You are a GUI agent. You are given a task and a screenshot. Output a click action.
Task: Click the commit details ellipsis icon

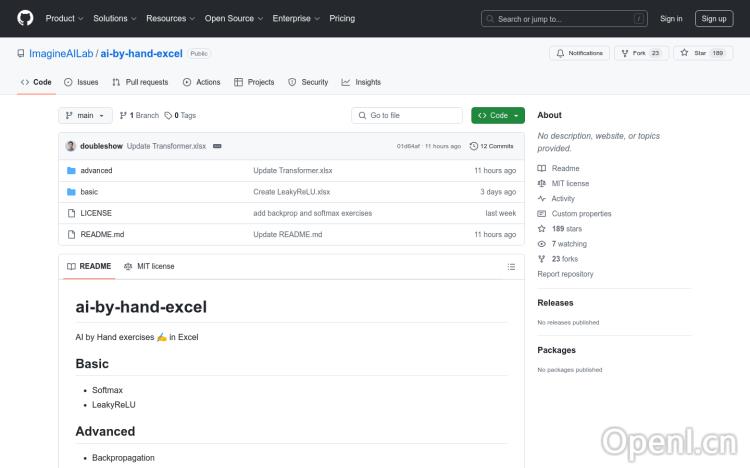point(217,146)
